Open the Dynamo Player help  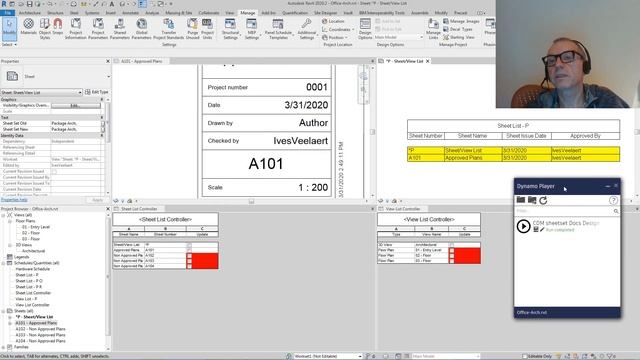[x=613, y=200]
